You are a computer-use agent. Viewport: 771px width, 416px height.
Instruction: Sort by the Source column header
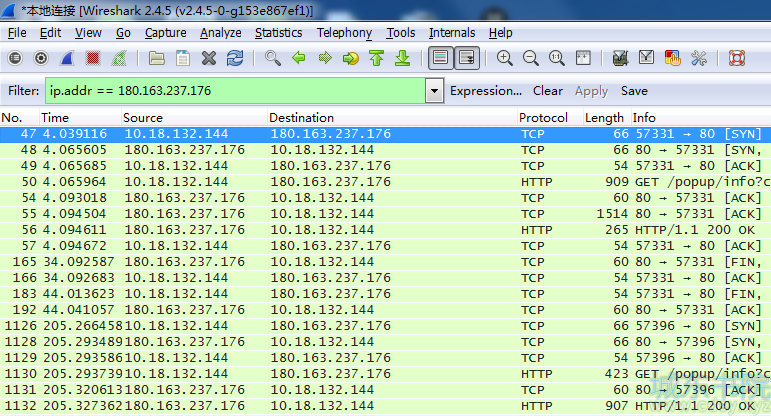pos(194,118)
